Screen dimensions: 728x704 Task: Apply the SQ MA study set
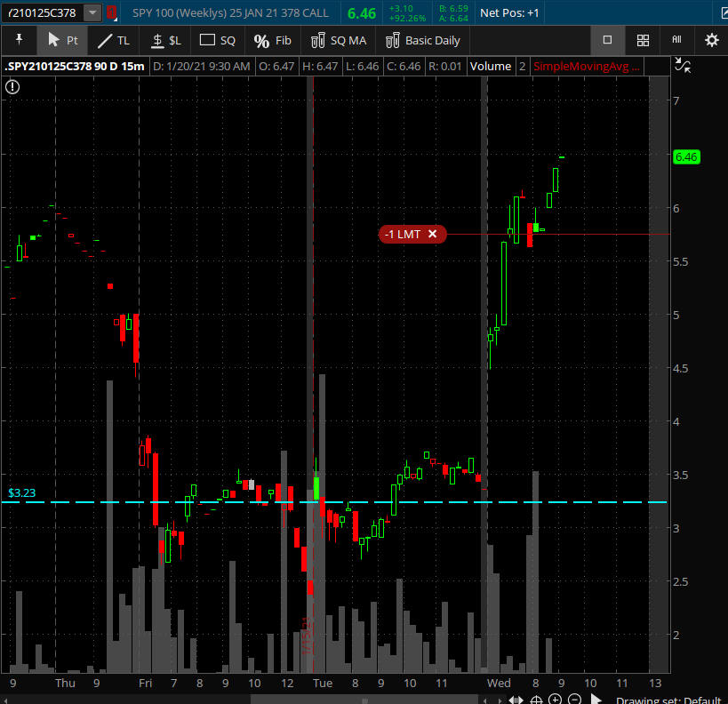(339, 40)
